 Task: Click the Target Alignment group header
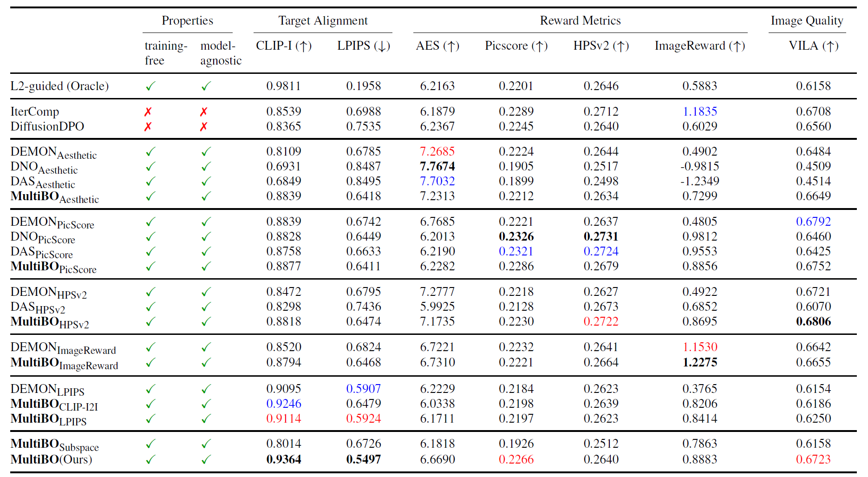(323, 21)
